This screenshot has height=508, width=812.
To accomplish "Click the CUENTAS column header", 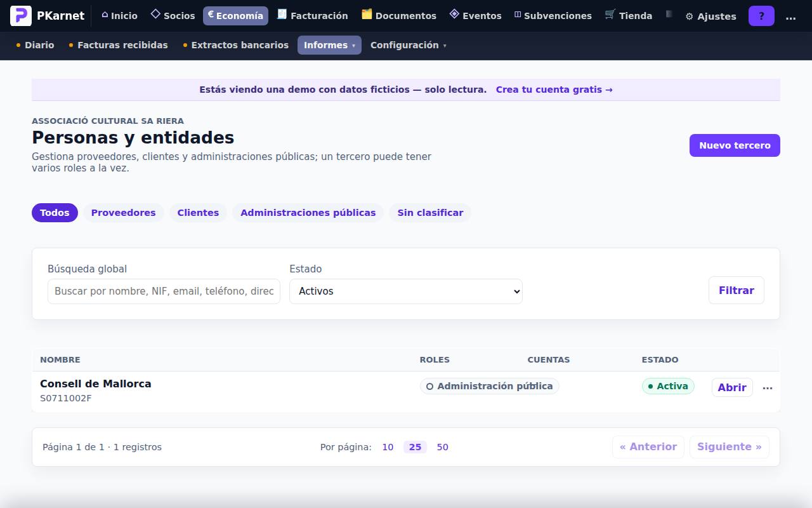I will (x=549, y=360).
